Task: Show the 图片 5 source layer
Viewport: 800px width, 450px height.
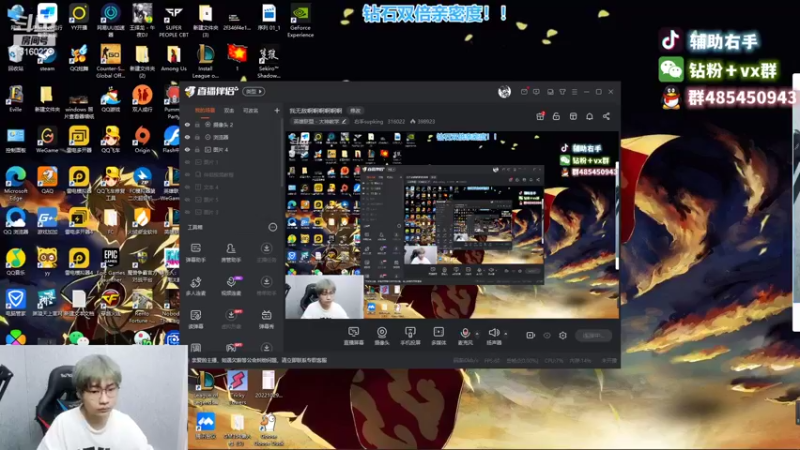Action: [187, 199]
